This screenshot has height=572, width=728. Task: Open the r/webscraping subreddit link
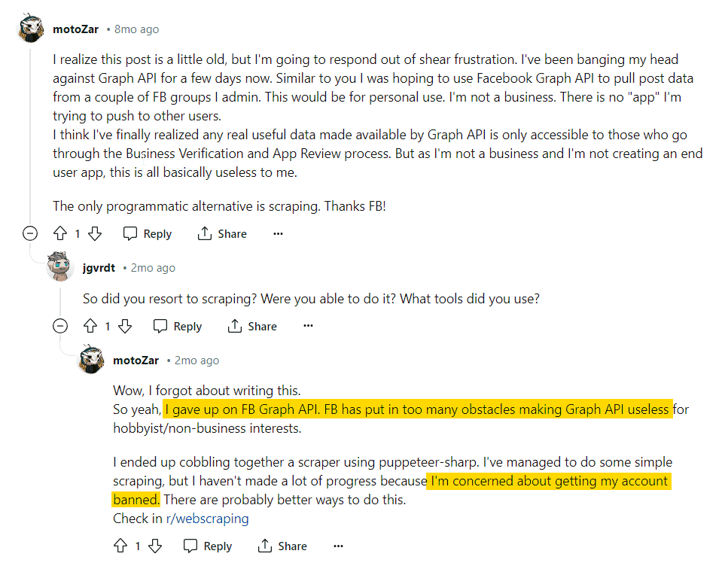[208, 519]
